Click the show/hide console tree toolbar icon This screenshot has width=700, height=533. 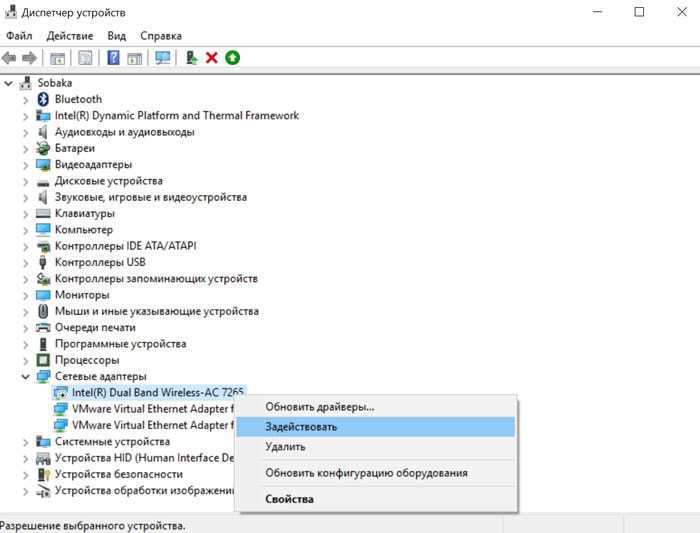pyautogui.click(x=57, y=58)
